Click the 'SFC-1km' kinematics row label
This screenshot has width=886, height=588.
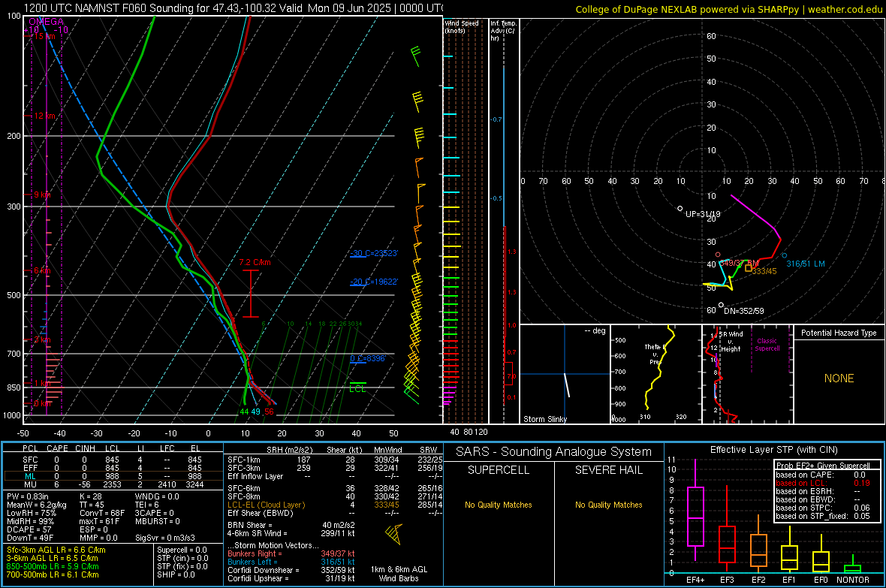click(243, 460)
